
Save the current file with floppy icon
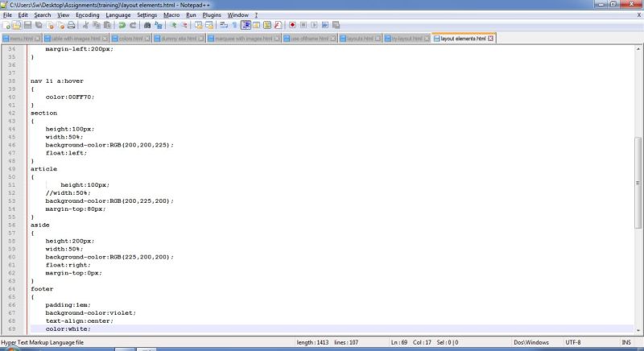(28, 25)
